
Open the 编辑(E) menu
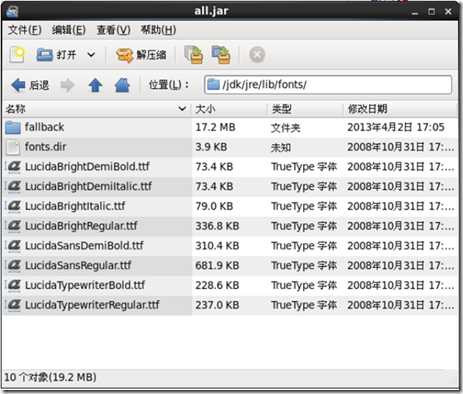pyautogui.click(x=69, y=30)
